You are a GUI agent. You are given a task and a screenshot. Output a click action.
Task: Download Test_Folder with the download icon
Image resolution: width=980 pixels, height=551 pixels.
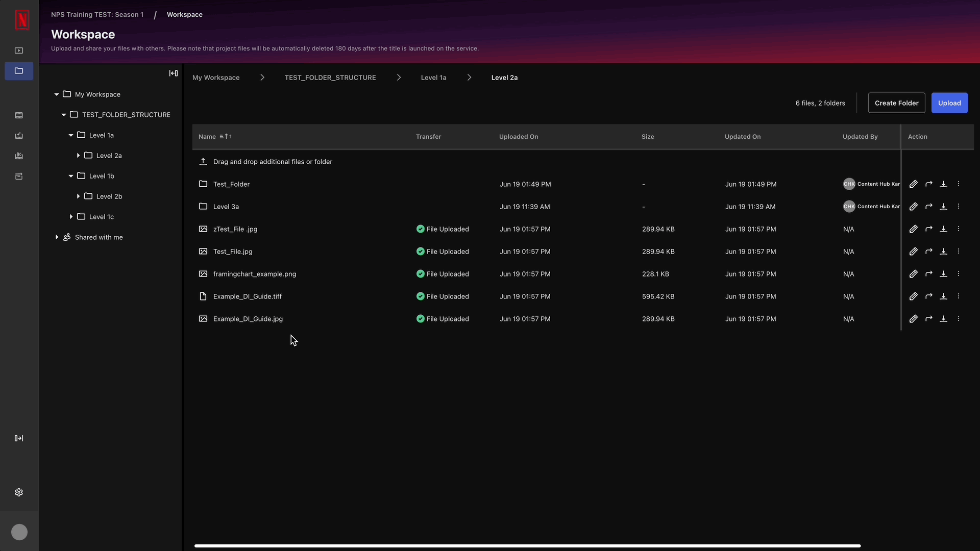tap(944, 184)
